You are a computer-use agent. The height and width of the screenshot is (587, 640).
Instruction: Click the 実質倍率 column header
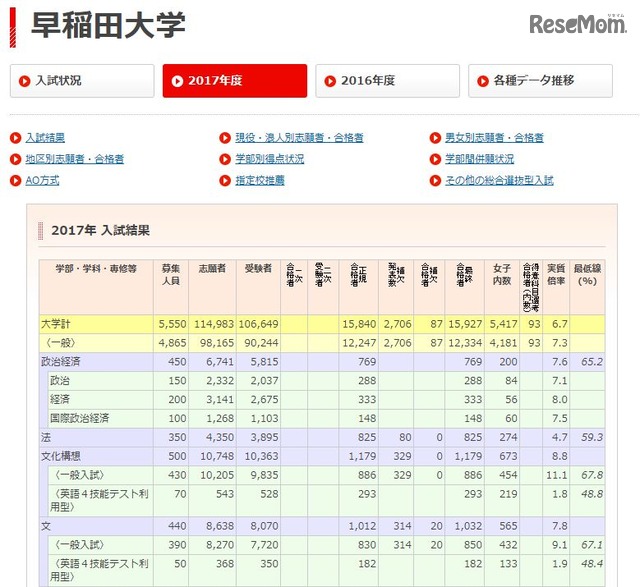point(556,287)
